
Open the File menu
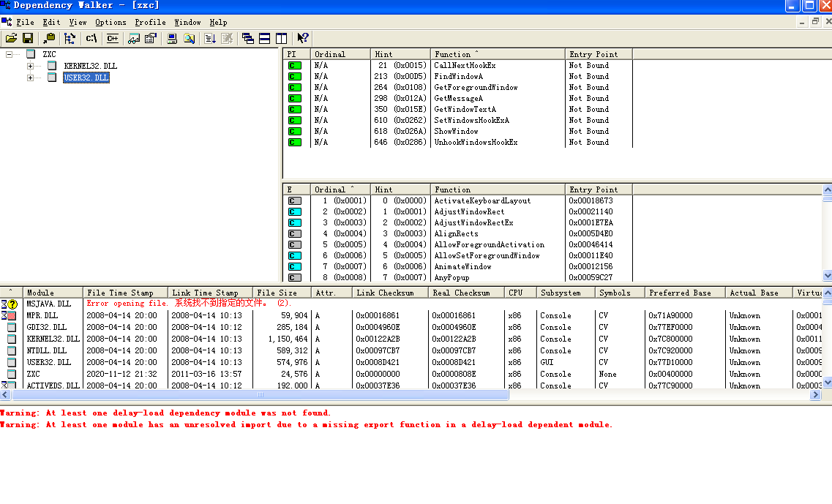click(x=25, y=22)
